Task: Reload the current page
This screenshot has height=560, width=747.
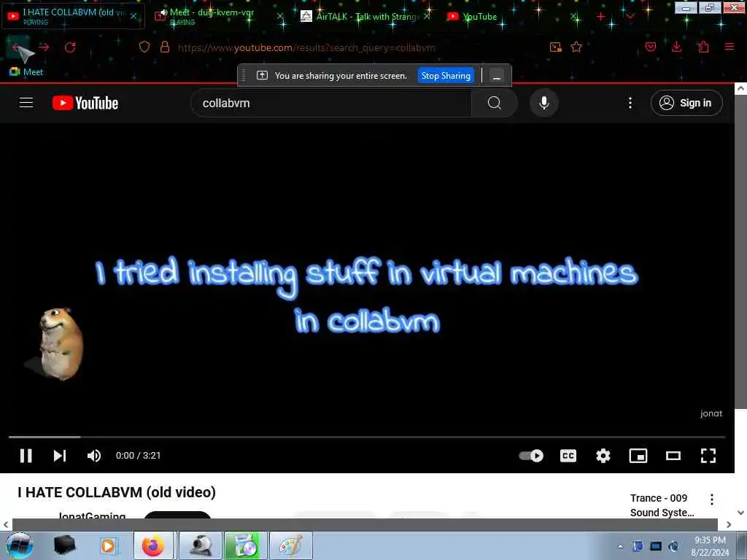Action: click(70, 47)
